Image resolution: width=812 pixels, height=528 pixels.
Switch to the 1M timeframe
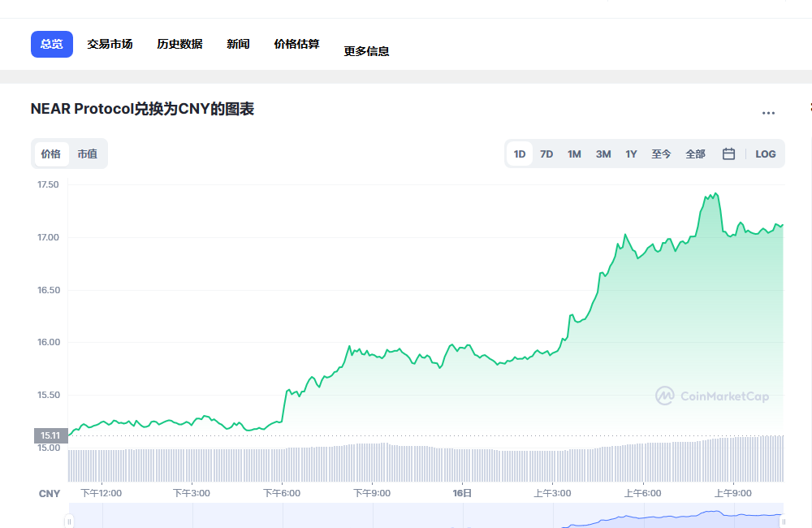(574, 153)
